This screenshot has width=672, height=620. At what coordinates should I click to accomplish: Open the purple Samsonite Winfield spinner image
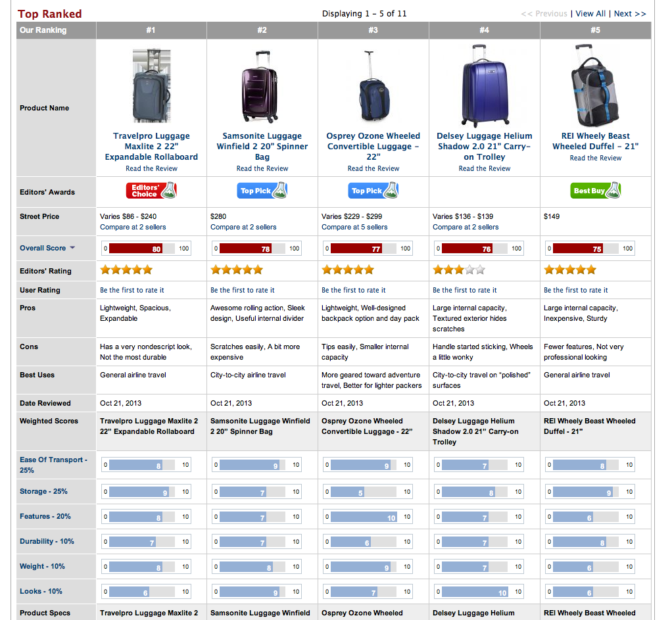click(x=262, y=86)
